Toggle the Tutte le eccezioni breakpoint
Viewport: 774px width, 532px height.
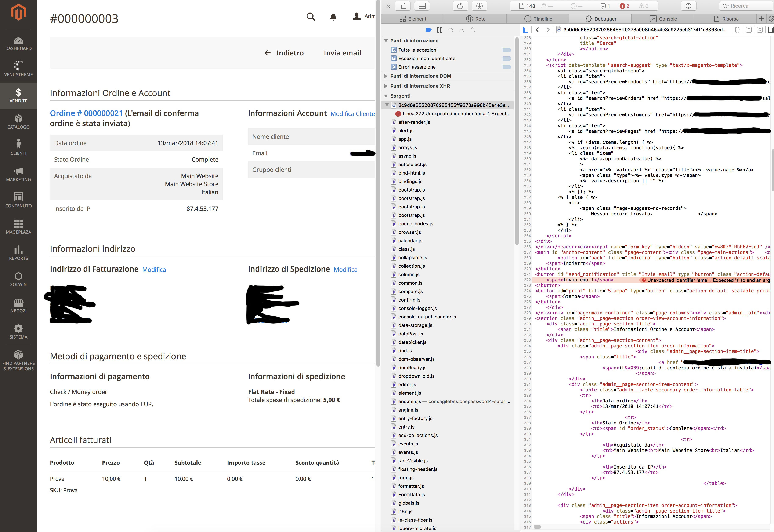pyautogui.click(x=506, y=50)
